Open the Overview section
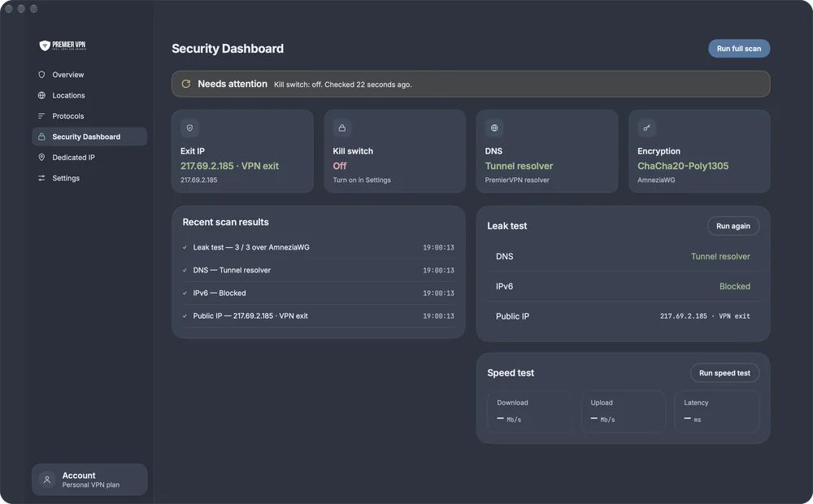Viewport: 813px width, 504px height. (x=89, y=75)
